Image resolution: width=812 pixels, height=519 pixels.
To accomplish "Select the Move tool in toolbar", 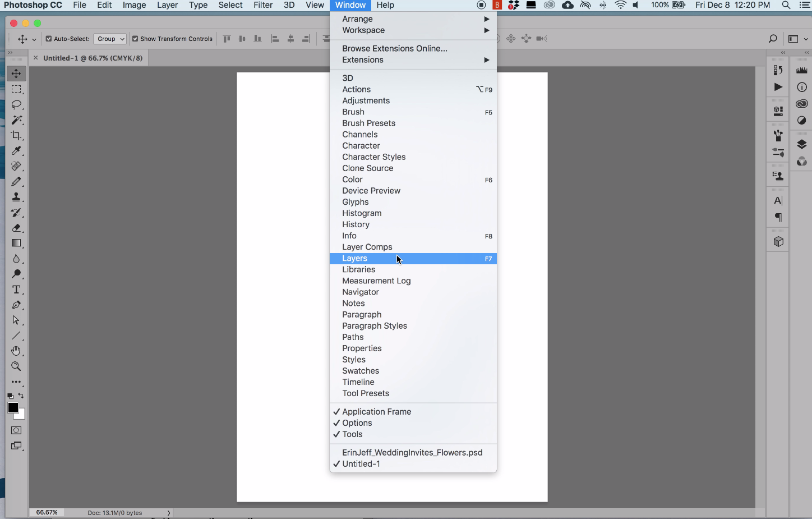I will (x=16, y=74).
